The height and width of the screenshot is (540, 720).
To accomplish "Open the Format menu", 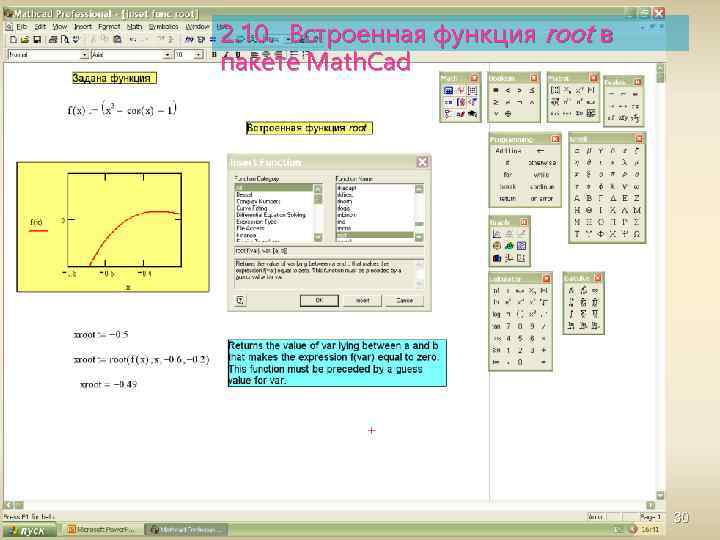I will [x=109, y=27].
